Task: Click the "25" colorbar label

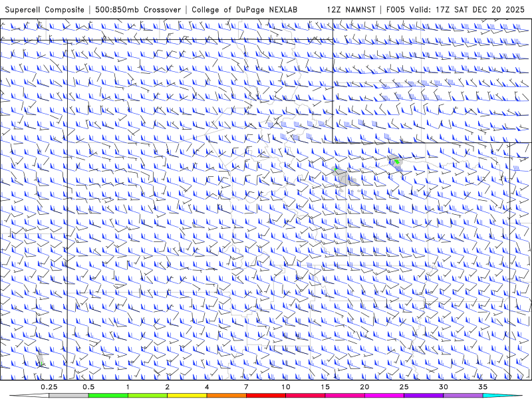Action: 404,387
